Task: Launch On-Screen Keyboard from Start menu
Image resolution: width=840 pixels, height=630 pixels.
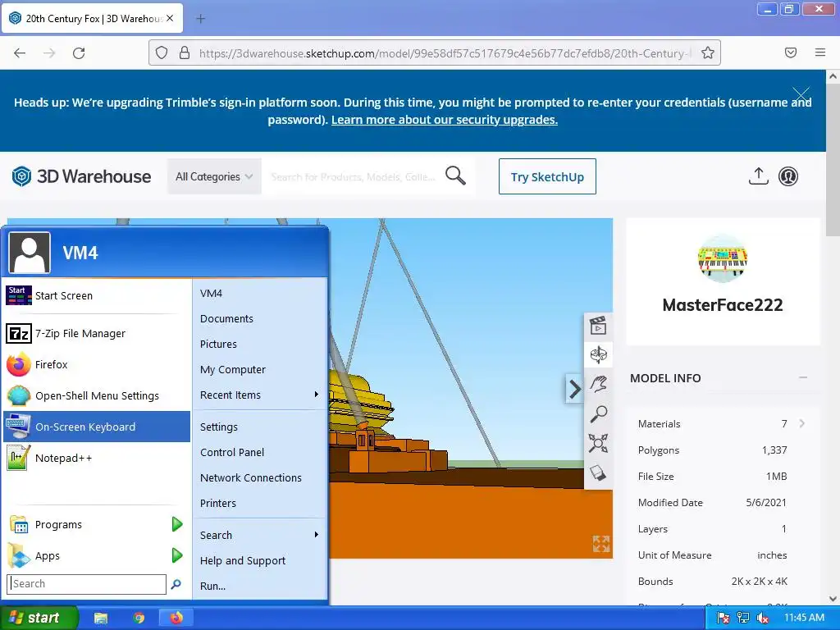Action: click(97, 427)
